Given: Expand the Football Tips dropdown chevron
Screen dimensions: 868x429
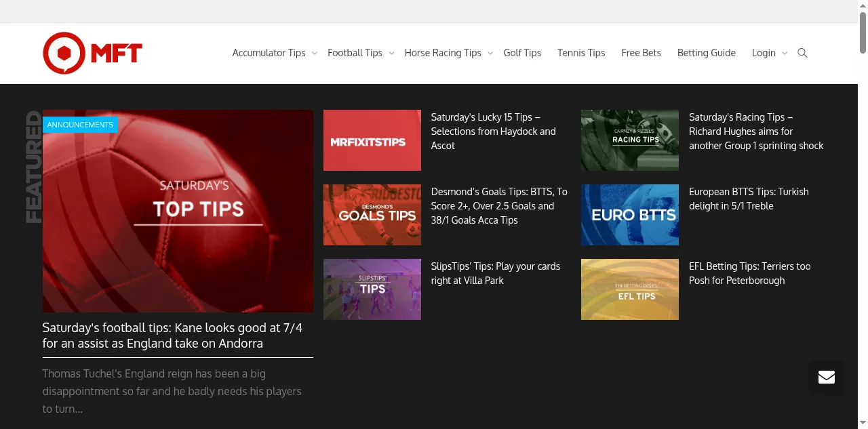Looking at the screenshot, I should point(391,54).
